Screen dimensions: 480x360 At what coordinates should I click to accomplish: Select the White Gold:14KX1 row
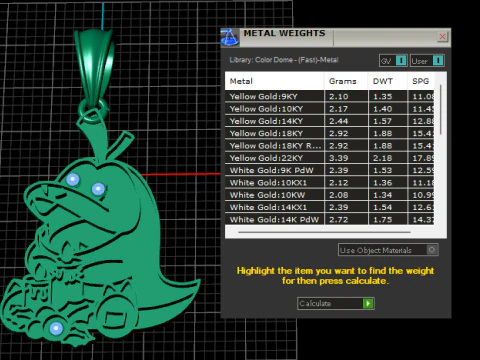[x=329, y=207]
